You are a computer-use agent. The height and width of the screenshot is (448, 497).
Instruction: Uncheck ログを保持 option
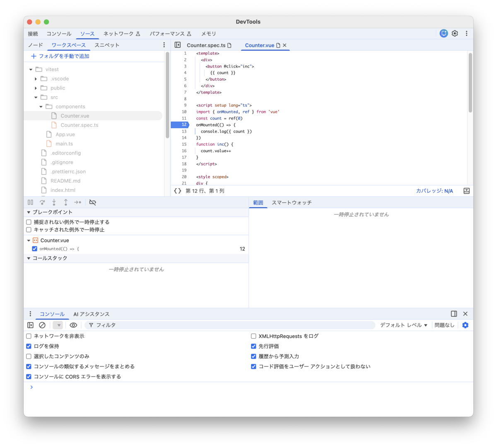(x=29, y=346)
